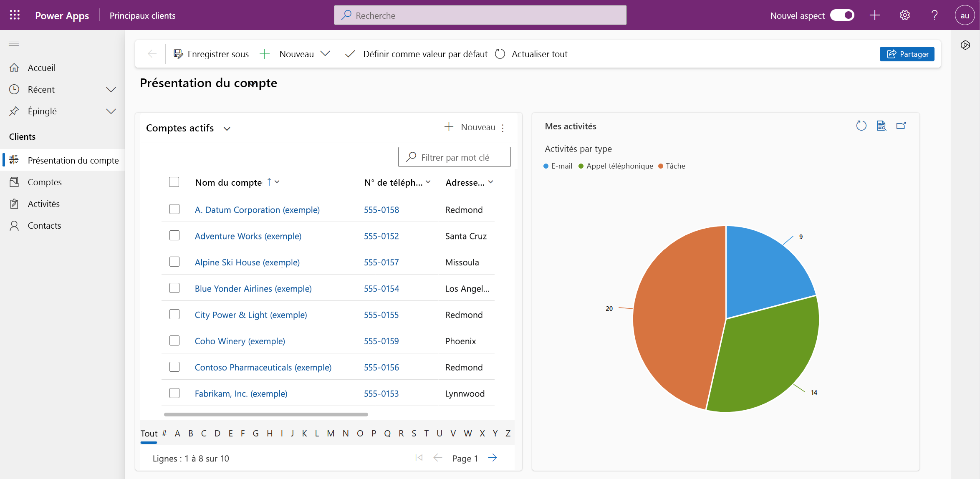Toggle the Nouvel aspect switch
The image size is (980, 479).
coord(844,15)
